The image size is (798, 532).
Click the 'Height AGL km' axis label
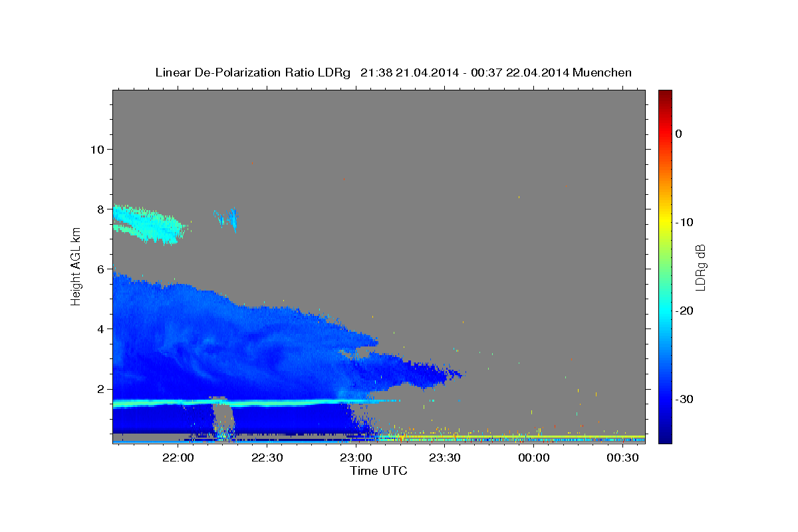pyautogui.click(x=76, y=266)
